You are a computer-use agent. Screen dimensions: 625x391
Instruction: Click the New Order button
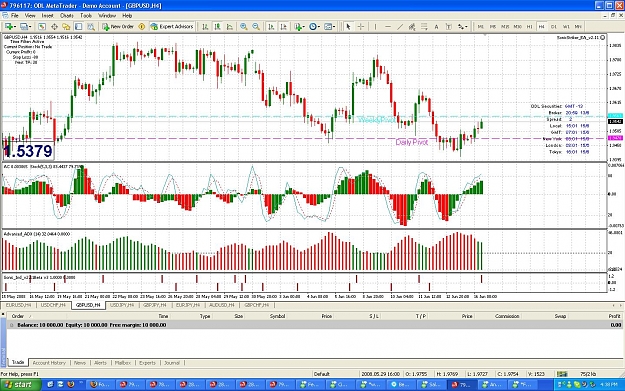118,26
